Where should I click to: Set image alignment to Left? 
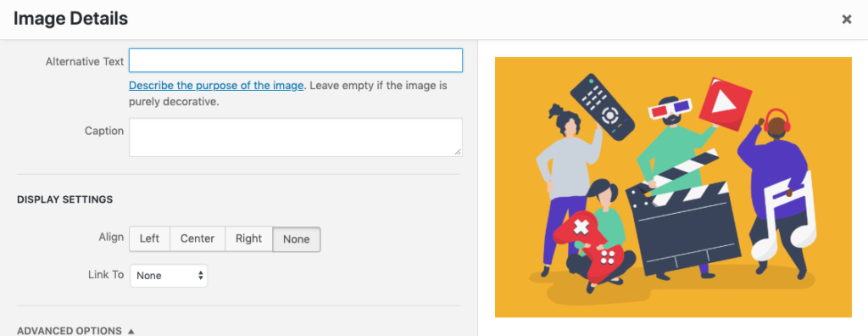(149, 239)
